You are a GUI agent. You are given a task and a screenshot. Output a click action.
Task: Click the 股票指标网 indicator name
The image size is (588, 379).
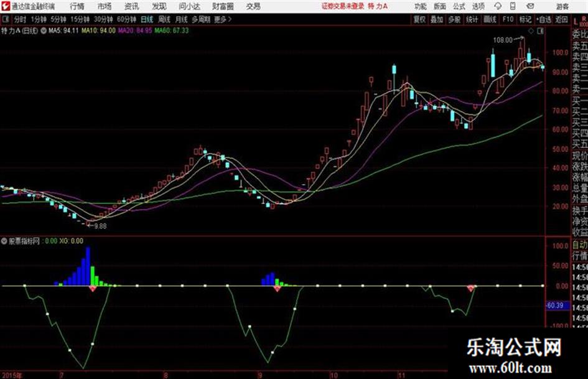coord(24,241)
